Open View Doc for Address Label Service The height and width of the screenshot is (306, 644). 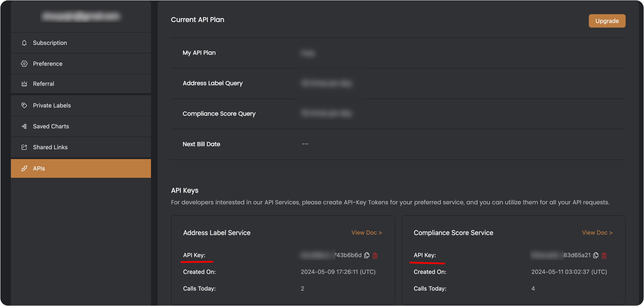point(367,233)
